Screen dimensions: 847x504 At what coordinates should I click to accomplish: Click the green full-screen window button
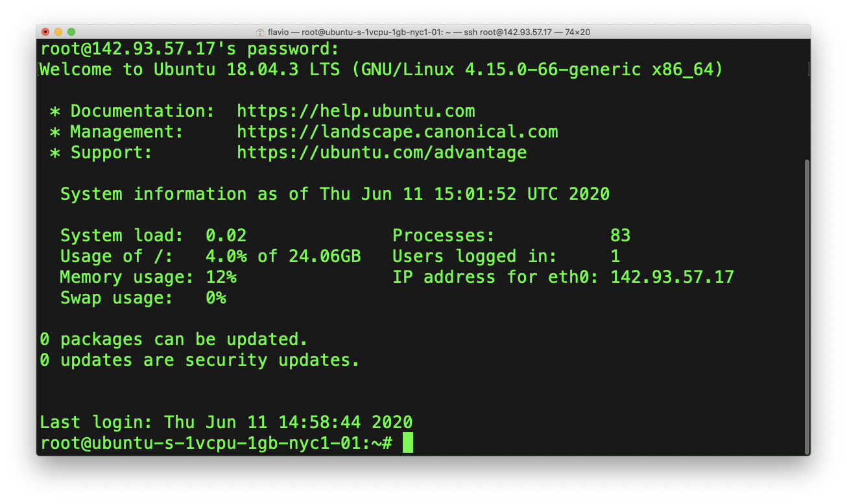point(71,32)
